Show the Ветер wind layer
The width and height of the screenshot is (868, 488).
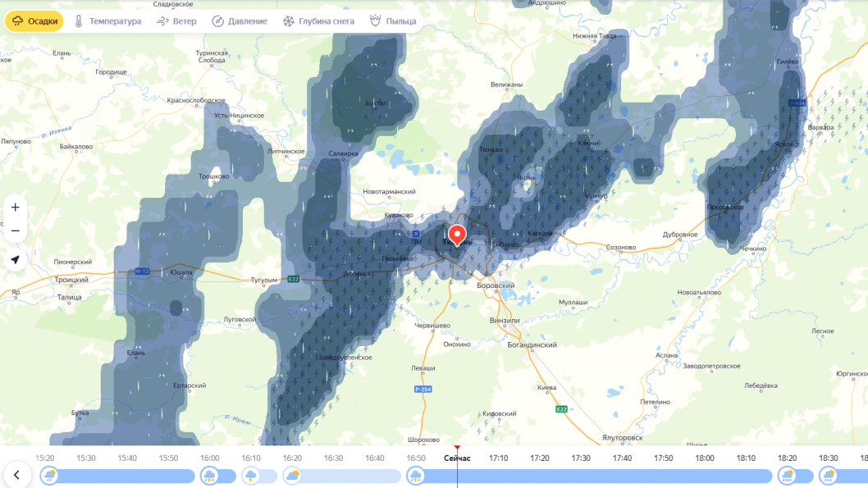176,21
